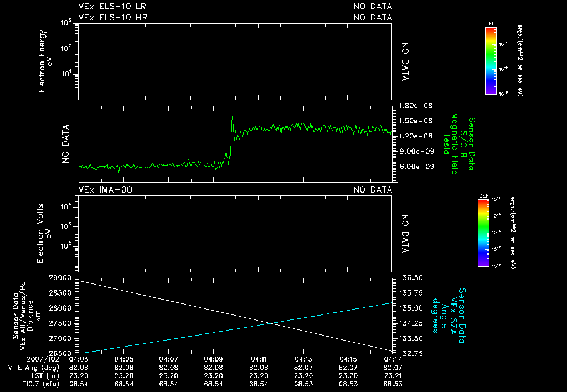Select the 28500 distance tick

pyautogui.click(x=60, y=293)
